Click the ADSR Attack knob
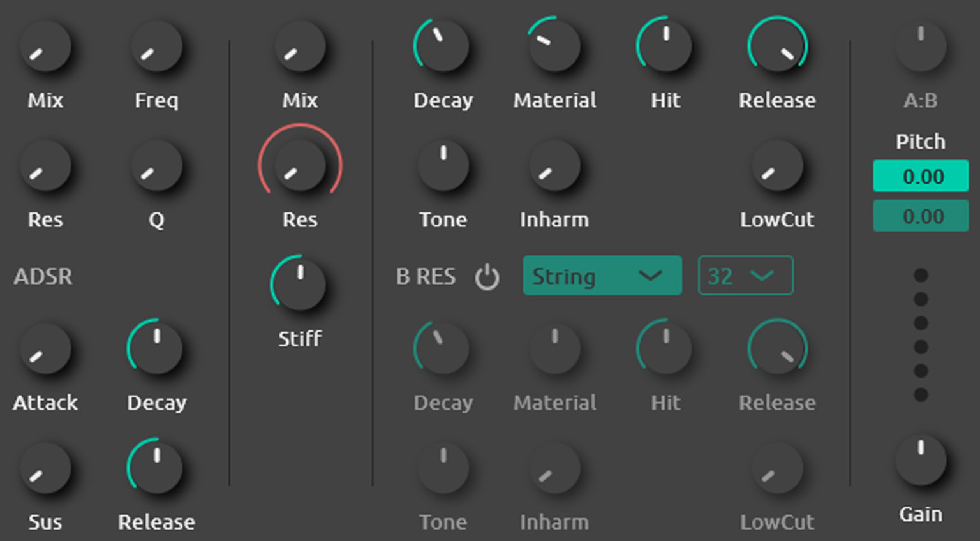The image size is (980, 541). (x=45, y=349)
